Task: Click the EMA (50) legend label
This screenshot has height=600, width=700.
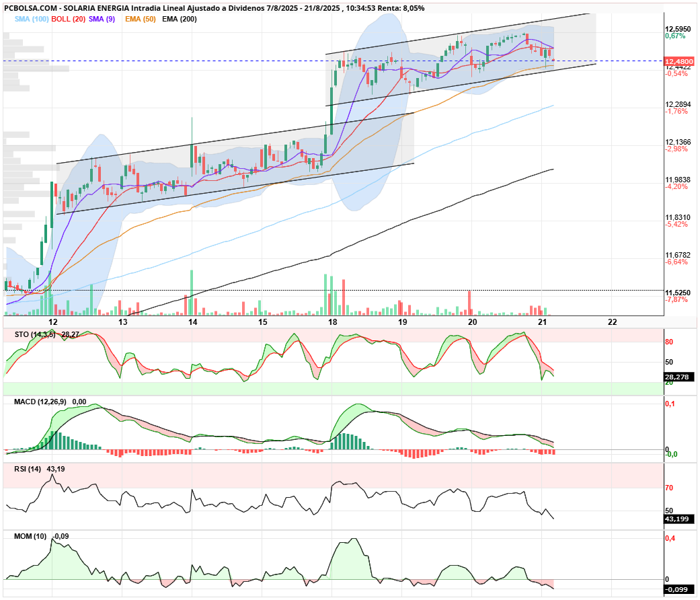Action: click(x=140, y=20)
